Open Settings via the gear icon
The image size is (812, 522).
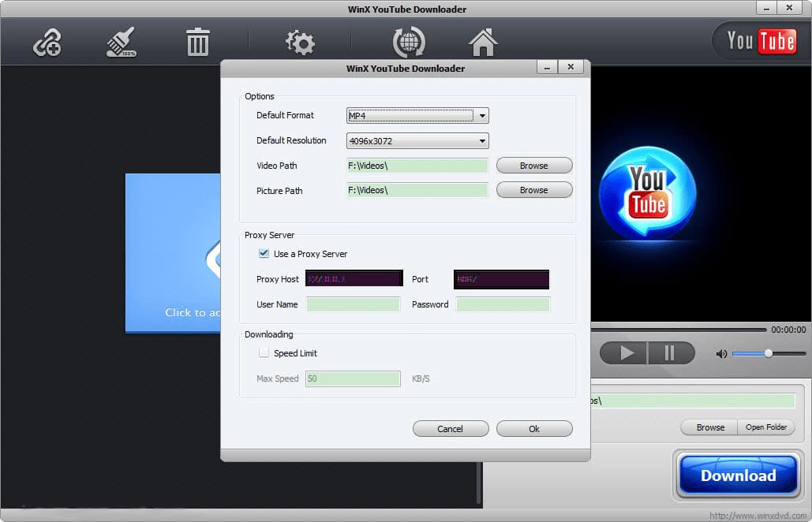[x=300, y=43]
